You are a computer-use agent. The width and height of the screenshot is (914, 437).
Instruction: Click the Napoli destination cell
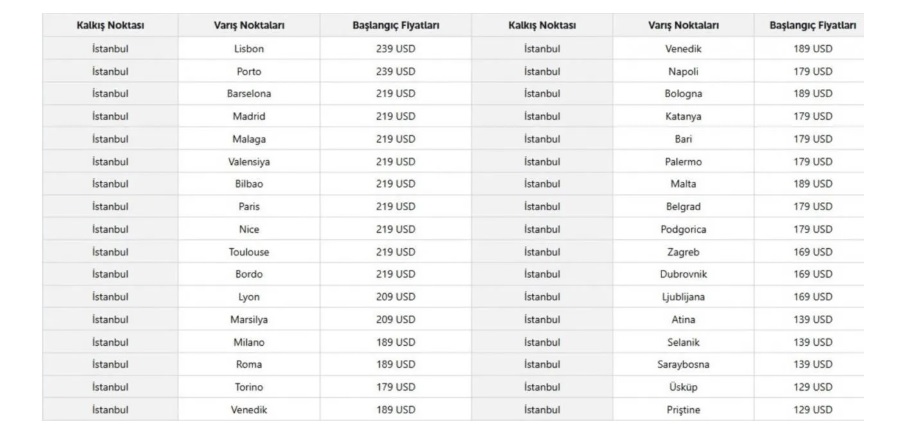pyautogui.click(x=683, y=72)
